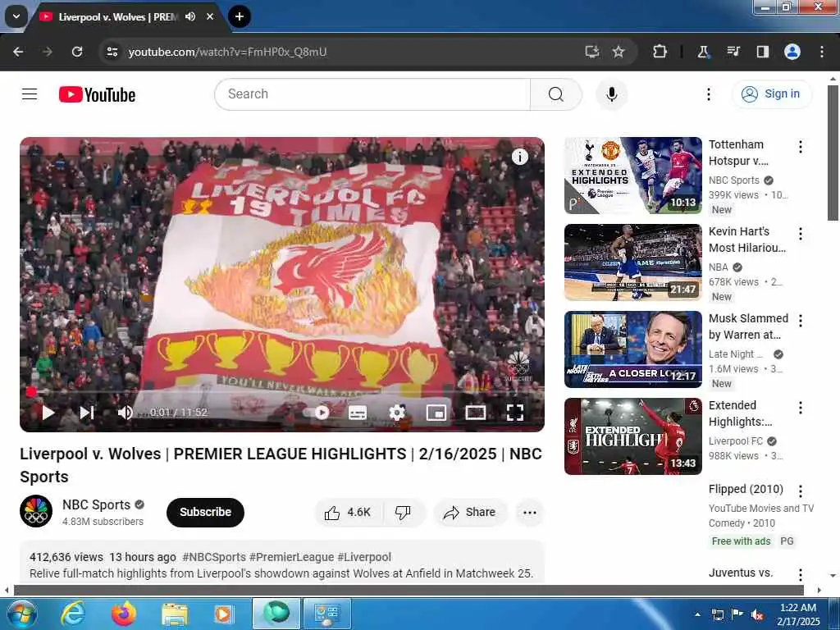Open options for Kevin Hart video

point(801,234)
